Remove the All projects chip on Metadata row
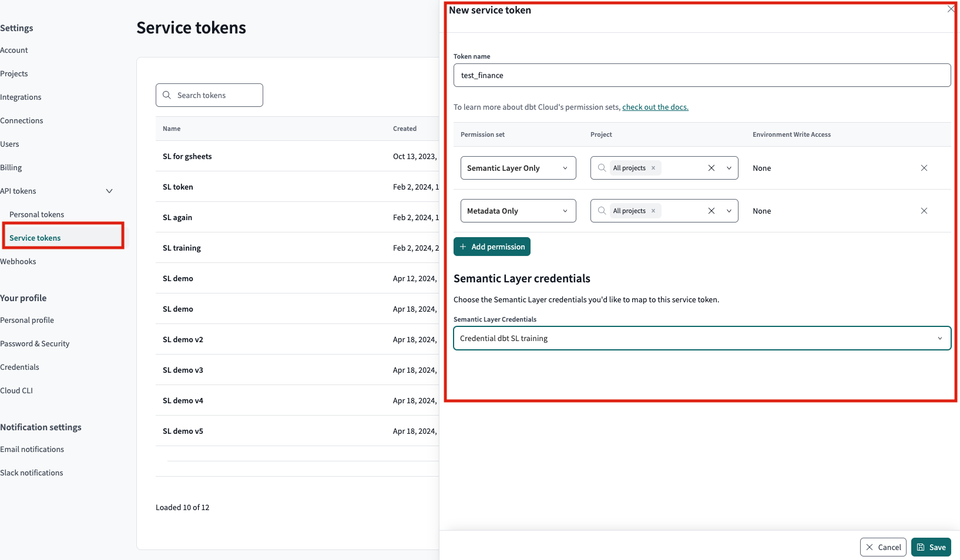This screenshot has width=960, height=560. point(652,210)
